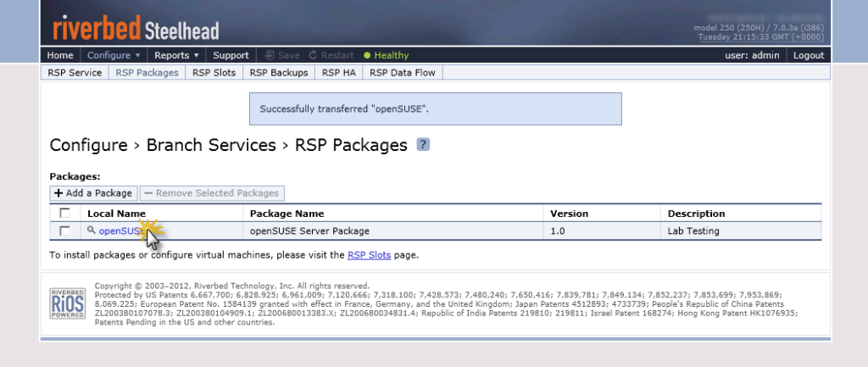The width and height of the screenshot is (868, 367).
Task: Click the disabled Save toolbar item
Action: tap(282, 55)
